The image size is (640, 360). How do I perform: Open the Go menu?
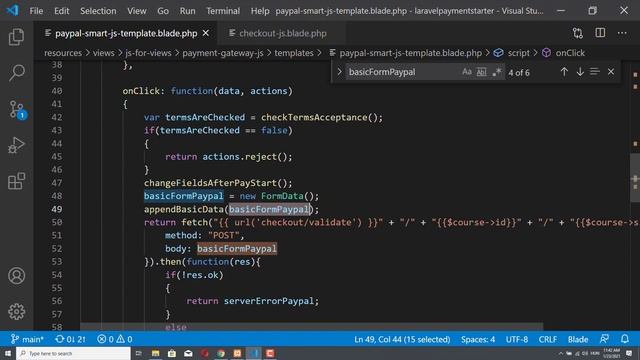point(163,11)
